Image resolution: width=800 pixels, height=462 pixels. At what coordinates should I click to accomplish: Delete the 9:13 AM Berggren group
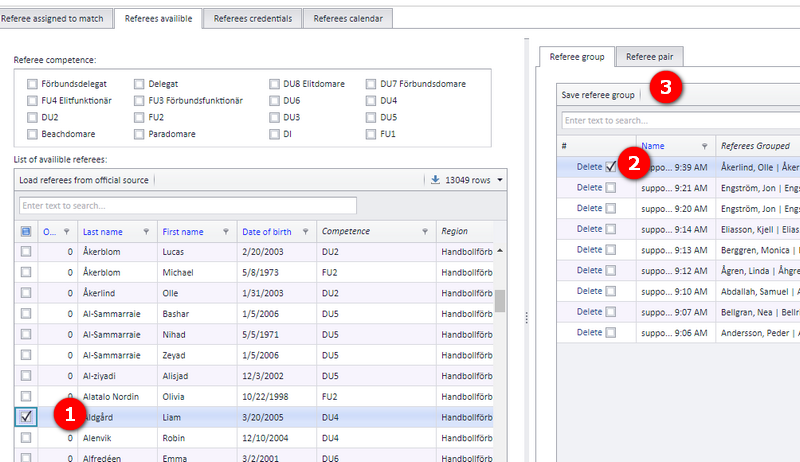click(x=589, y=249)
